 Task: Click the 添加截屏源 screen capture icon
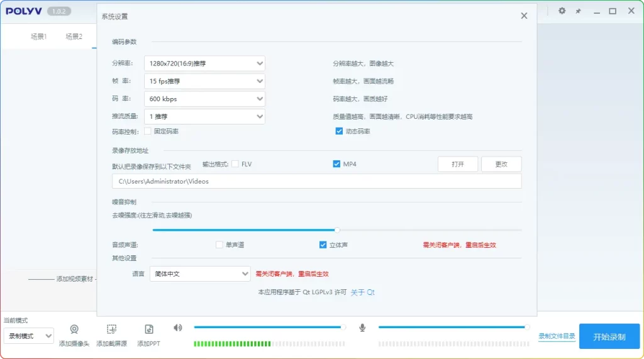[x=111, y=329]
